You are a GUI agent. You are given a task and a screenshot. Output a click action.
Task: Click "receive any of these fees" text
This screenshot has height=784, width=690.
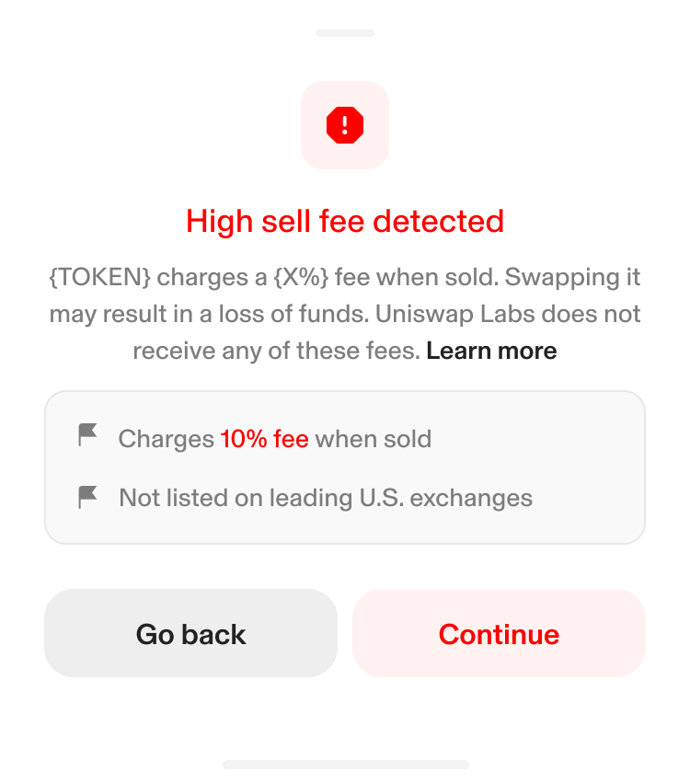276,351
